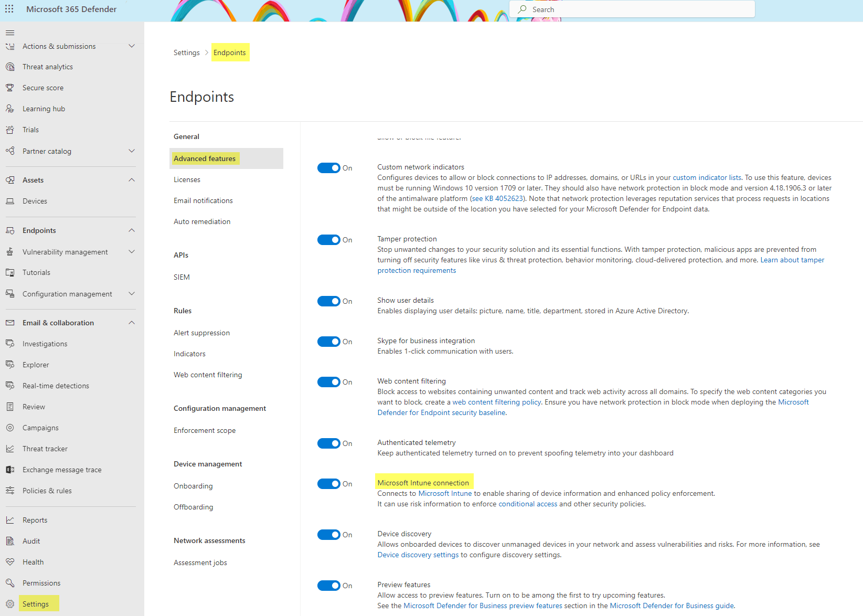Open the app launcher waffle icon
Viewport: 863px width, 616px height.
click(x=9, y=9)
